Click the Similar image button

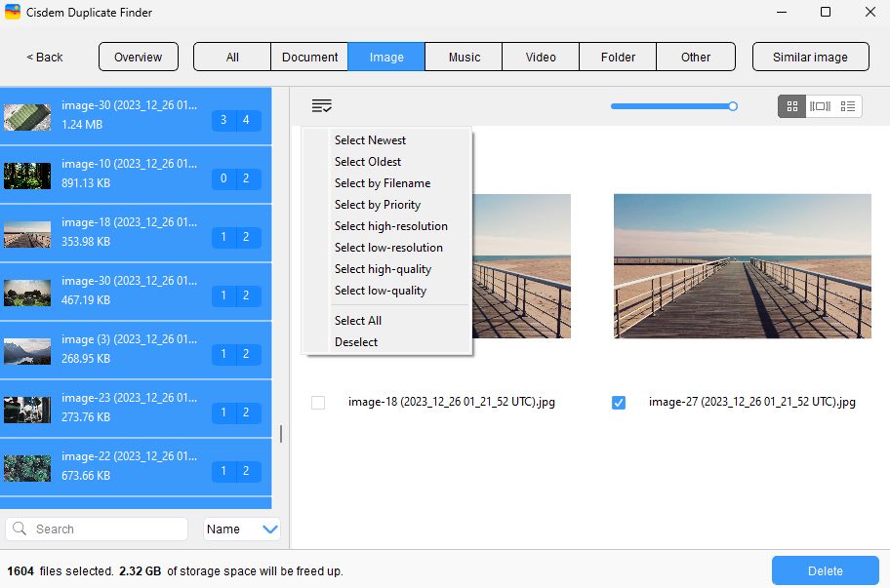[x=810, y=57]
